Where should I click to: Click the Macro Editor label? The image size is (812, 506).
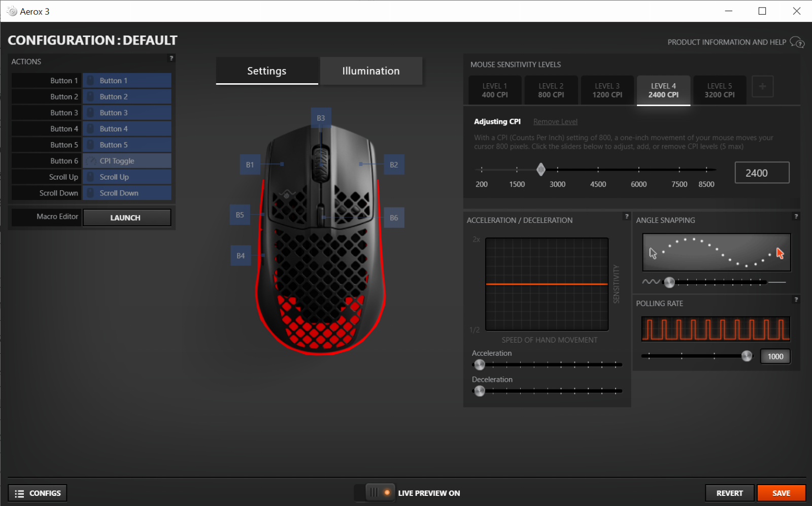pyautogui.click(x=57, y=216)
